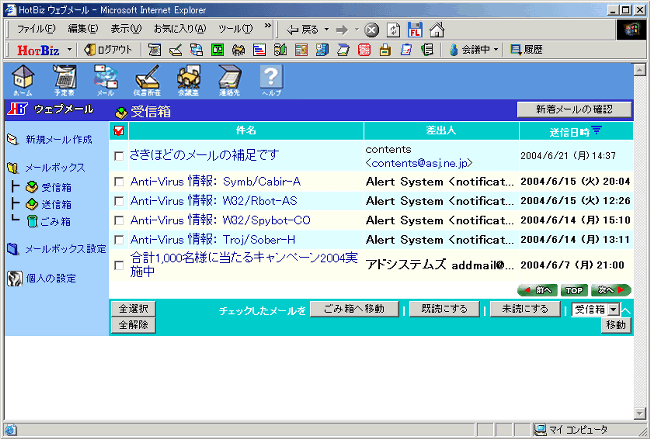Click the HotBiz logo in the toolbar
650x439 pixels.
[38, 50]
